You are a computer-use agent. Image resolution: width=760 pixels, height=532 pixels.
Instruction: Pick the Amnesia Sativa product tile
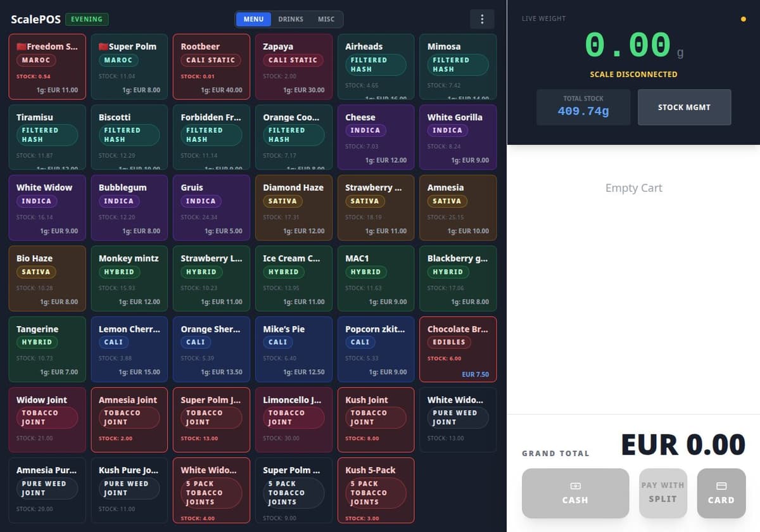tap(458, 208)
